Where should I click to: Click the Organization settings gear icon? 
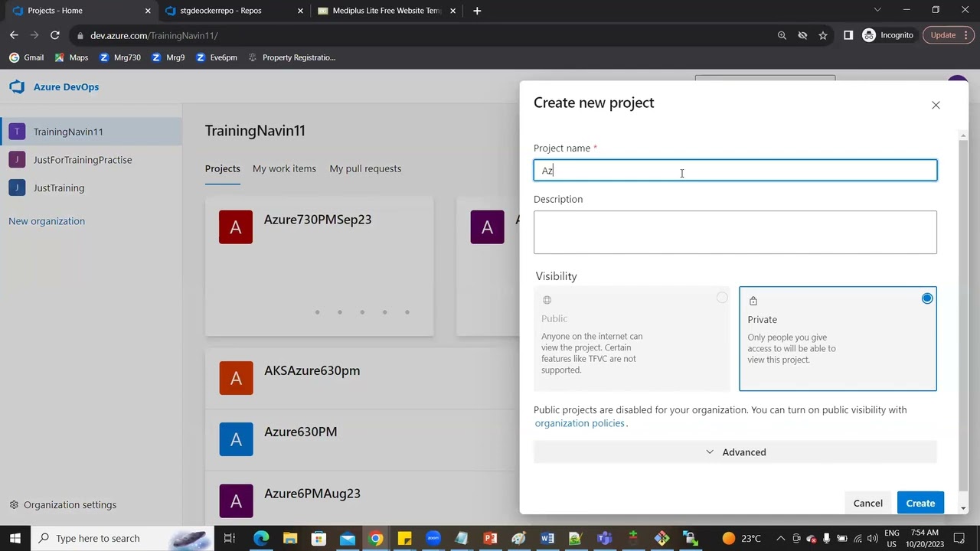[x=14, y=505]
